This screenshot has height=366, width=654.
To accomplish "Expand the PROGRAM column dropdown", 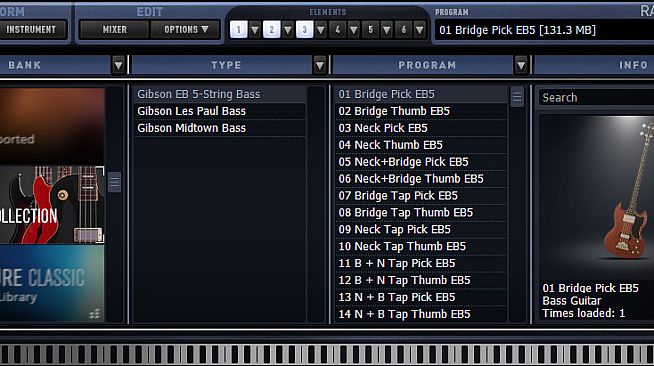I will [x=521, y=65].
